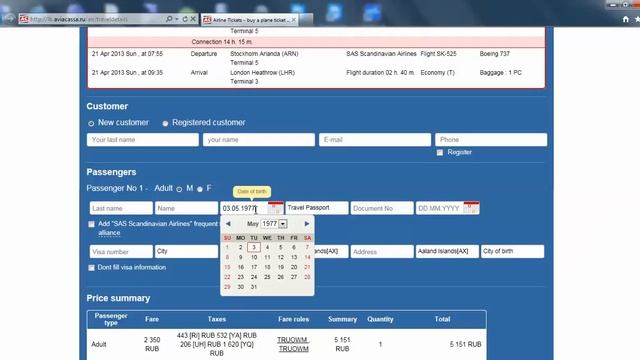The height and width of the screenshot is (360, 640).
Task: Click the City field
Action: (187, 251)
